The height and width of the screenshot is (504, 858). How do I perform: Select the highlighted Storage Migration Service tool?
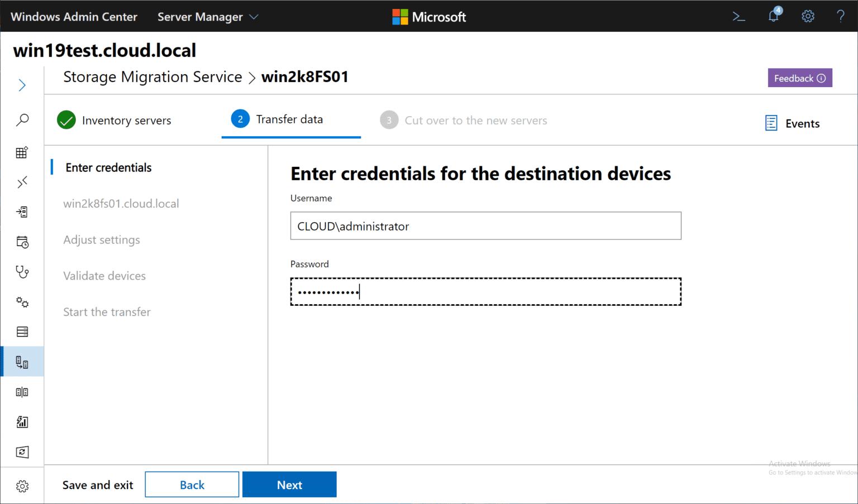click(22, 361)
